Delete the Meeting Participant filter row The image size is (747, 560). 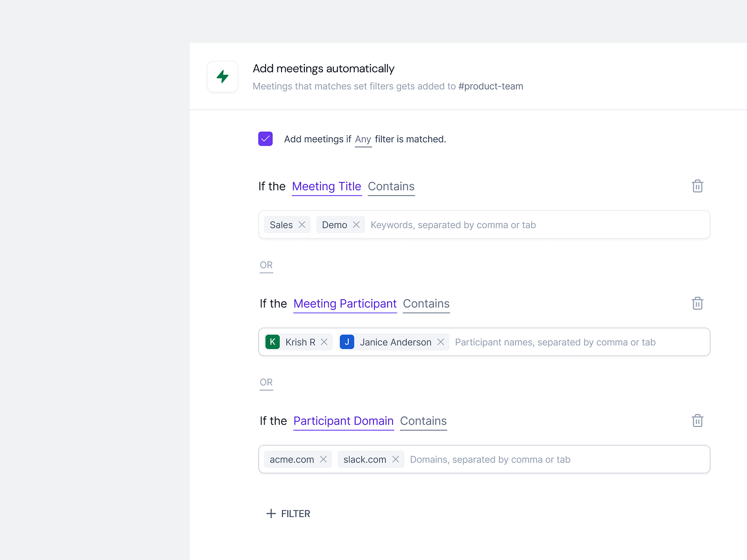pyautogui.click(x=697, y=303)
